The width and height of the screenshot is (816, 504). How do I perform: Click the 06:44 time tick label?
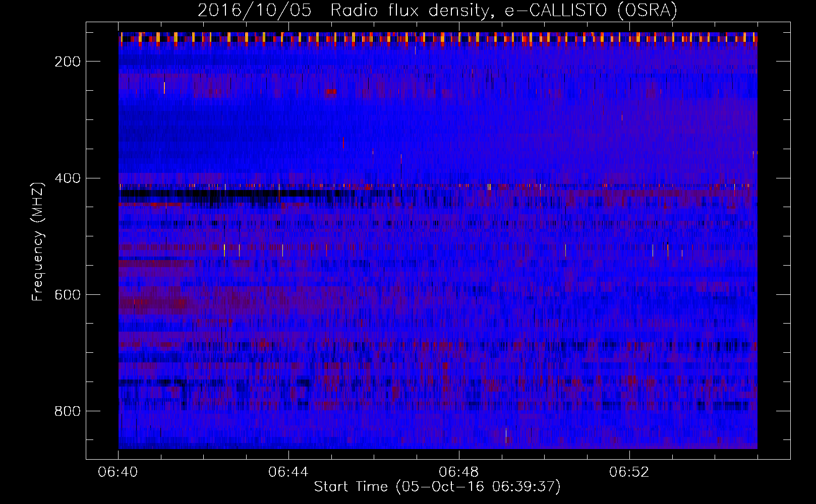point(288,472)
